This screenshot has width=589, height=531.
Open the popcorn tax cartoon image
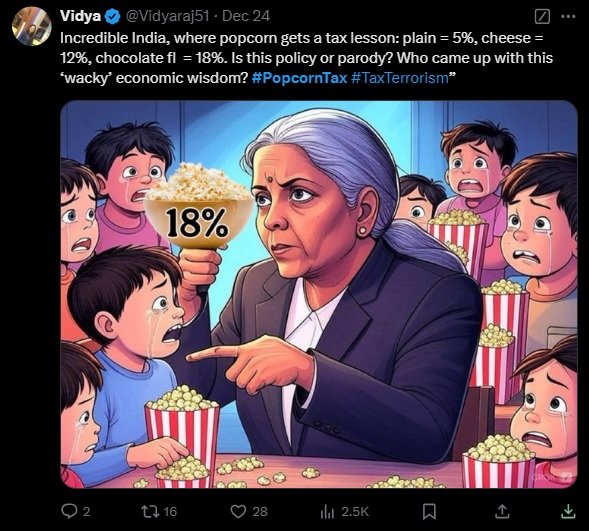(319, 294)
